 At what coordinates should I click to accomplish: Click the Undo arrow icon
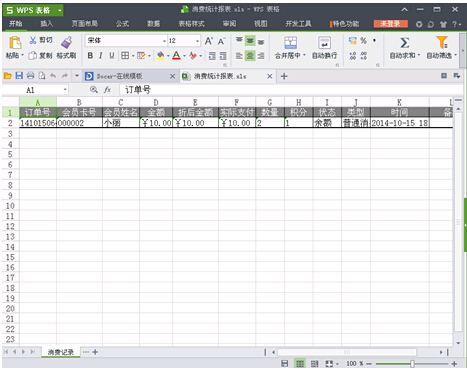pos(53,76)
